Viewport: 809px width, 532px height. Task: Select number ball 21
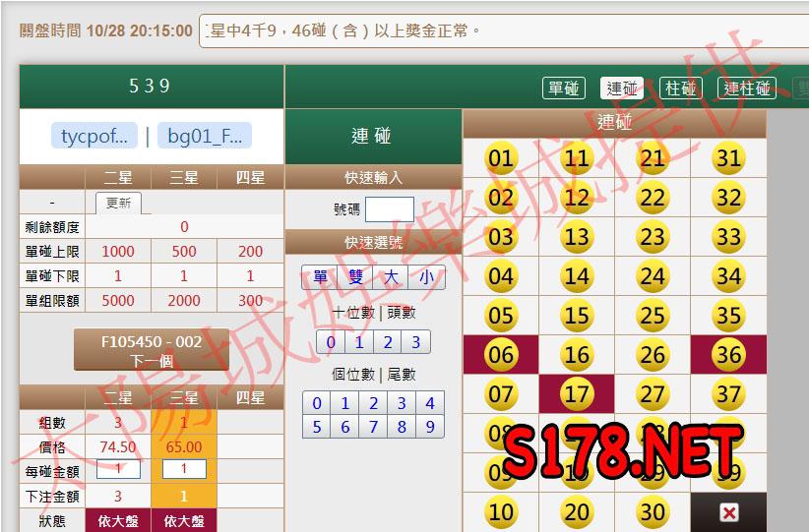tap(653, 157)
